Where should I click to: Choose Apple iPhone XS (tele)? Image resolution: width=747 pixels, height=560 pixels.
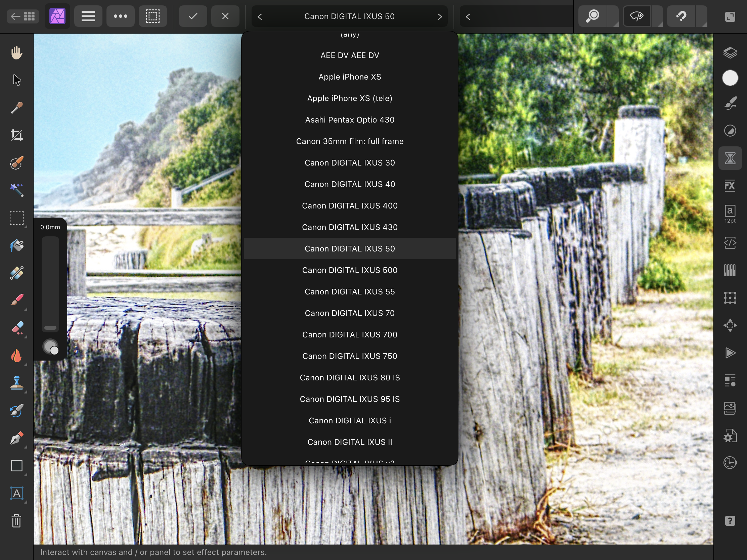click(x=350, y=98)
